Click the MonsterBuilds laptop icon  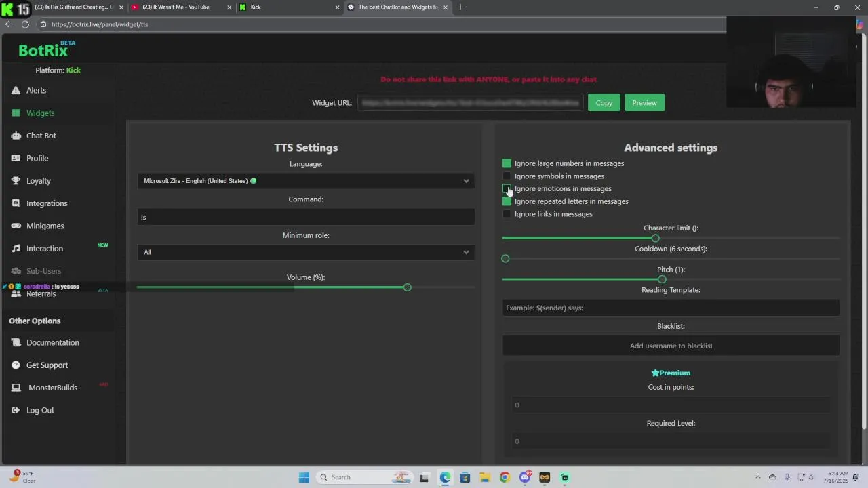click(x=16, y=388)
